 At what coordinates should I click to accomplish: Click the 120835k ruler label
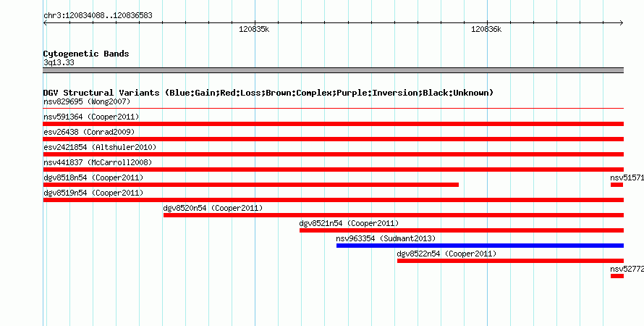[254, 29]
